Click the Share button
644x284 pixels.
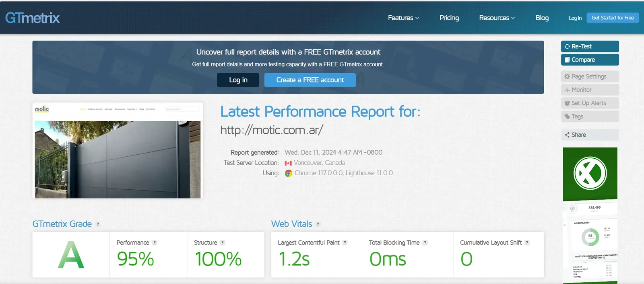pyautogui.click(x=590, y=135)
